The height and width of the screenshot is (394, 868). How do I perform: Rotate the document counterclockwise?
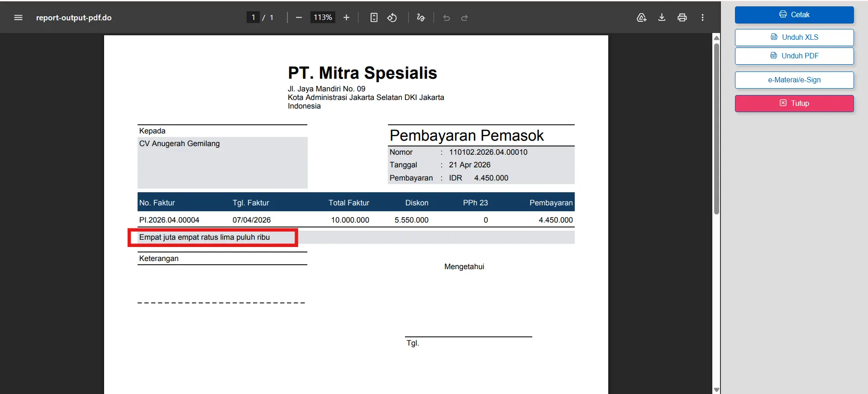pyautogui.click(x=392, y=18)
